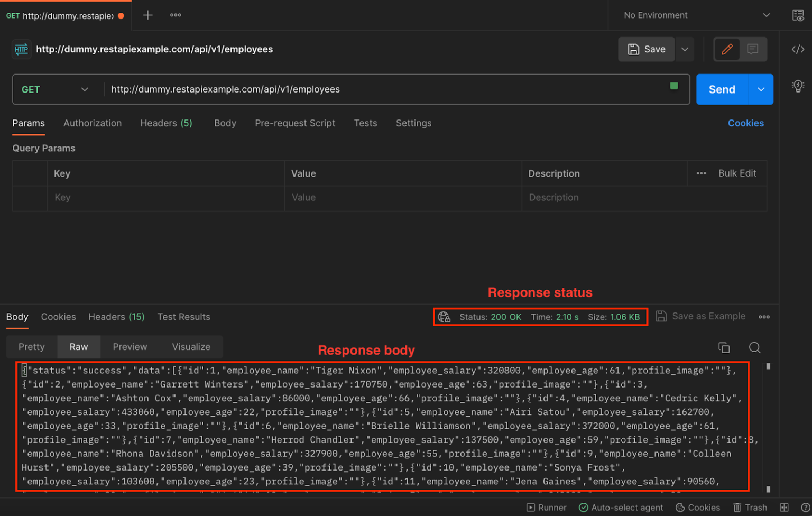Search within the response body
This screenshot has height=516, width=812.
(x=754, y=347)
